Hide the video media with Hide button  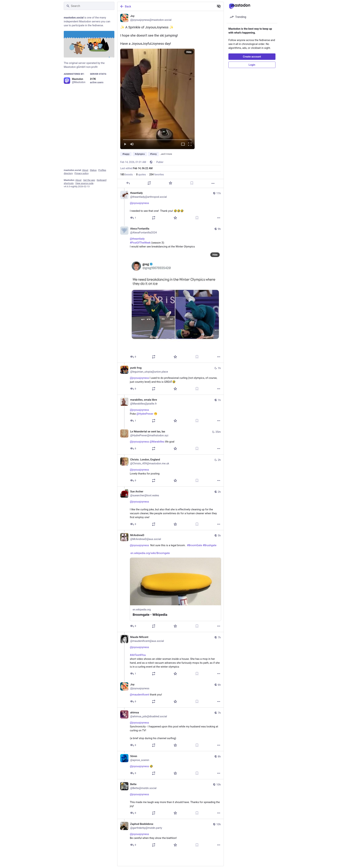(189, 52)
